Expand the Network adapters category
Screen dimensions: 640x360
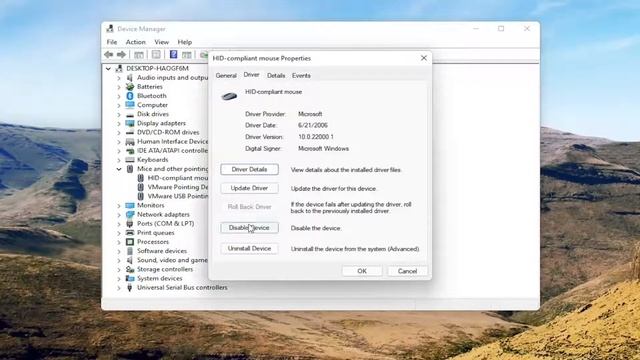(x=119, y=215)
